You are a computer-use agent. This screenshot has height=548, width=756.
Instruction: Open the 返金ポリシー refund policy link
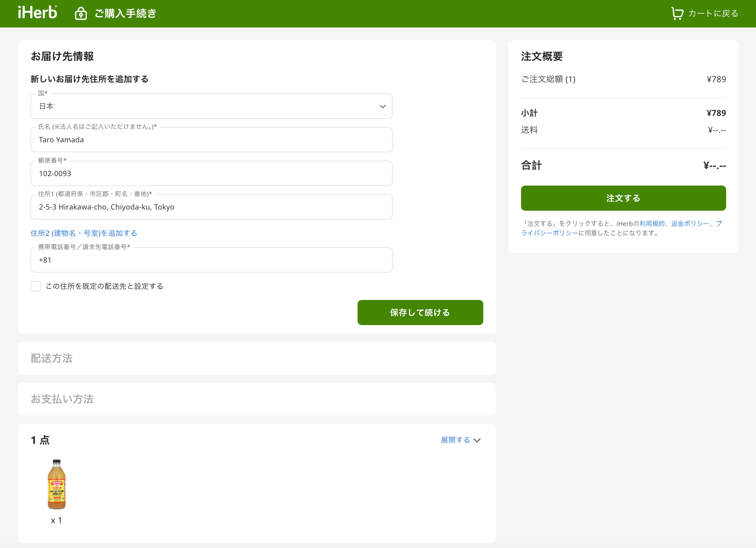690,223
